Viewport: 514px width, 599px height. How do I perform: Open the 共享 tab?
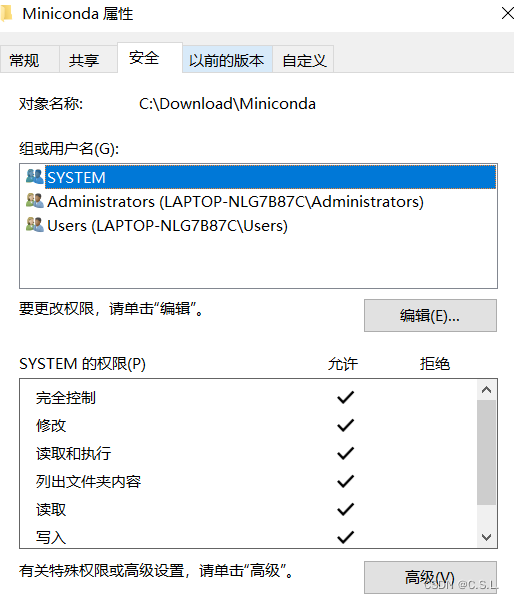[88, 60]
